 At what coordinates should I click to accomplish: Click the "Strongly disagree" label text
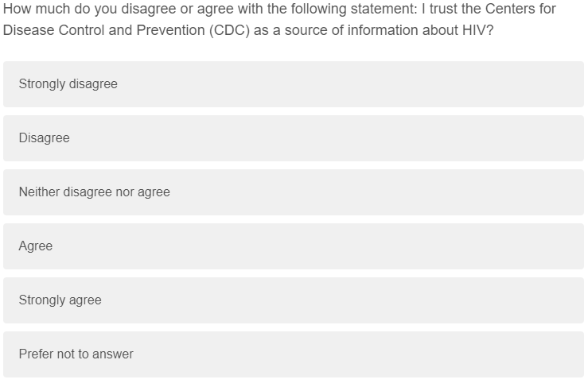pos(68,84)
